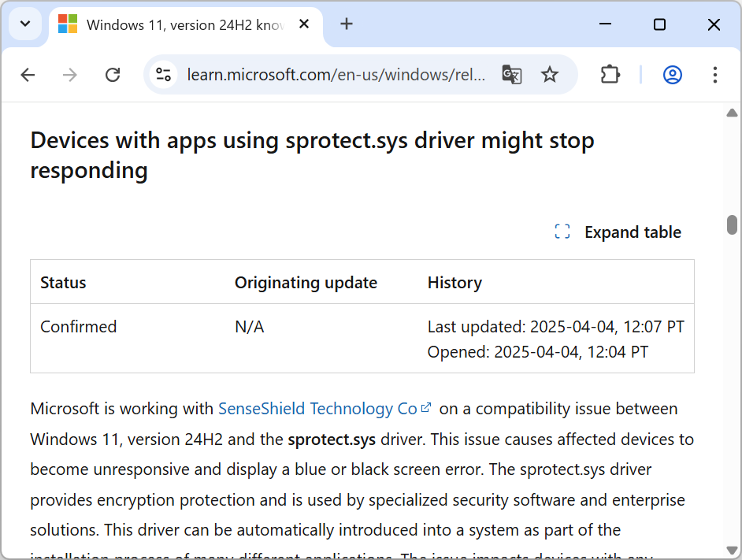Click the site information icon in address bar
The height and width of the screenshot is (560, 742).
click(163, 75)
